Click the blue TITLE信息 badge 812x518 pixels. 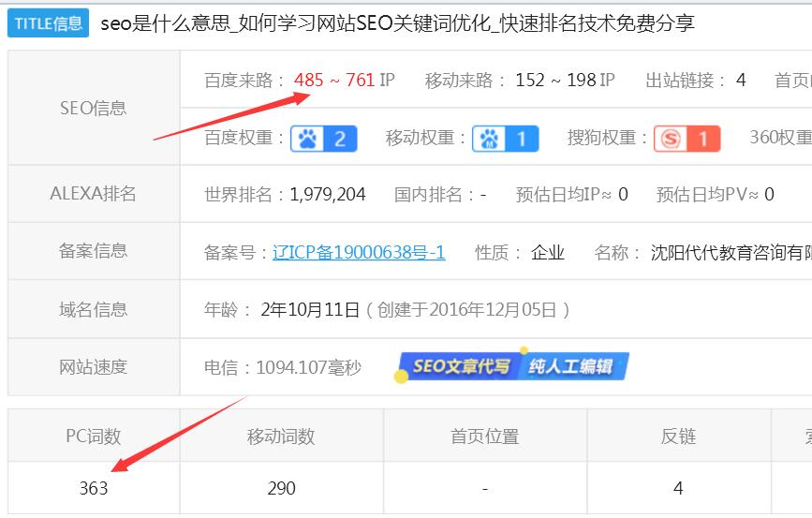click(48, 22)
